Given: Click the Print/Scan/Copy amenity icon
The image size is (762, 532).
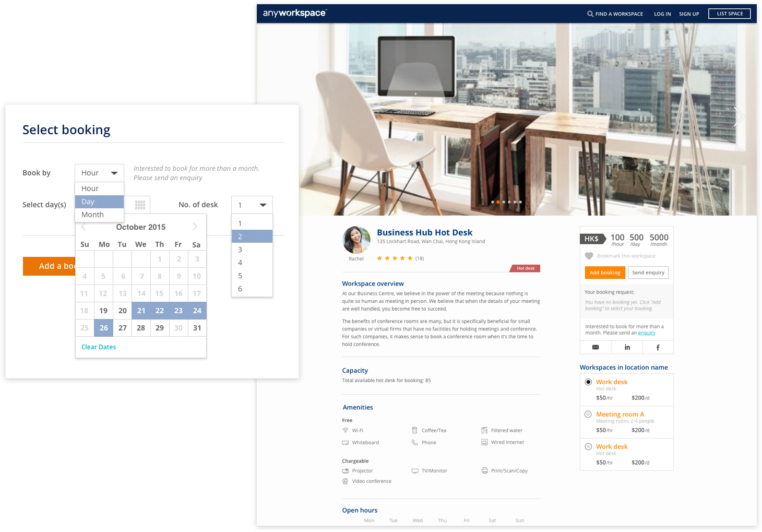Looking at the screenshot, I should click(x=484, y=470).
